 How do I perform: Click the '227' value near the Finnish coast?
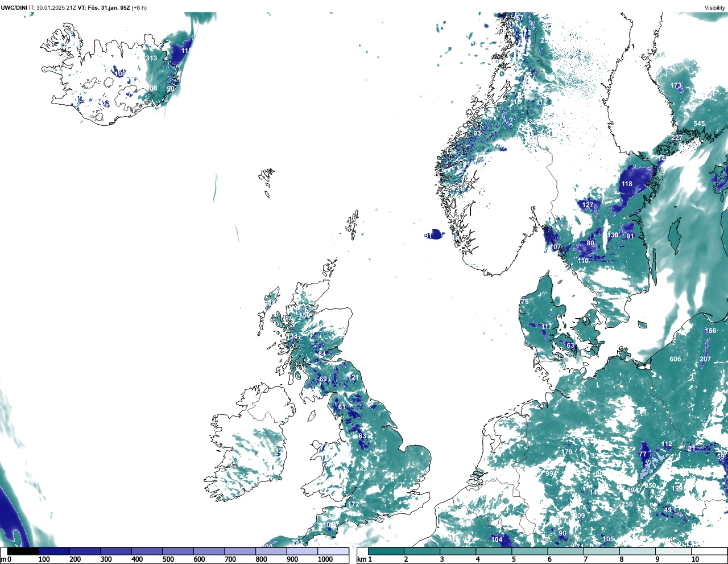pyautogui.click(x=677, y=138)
